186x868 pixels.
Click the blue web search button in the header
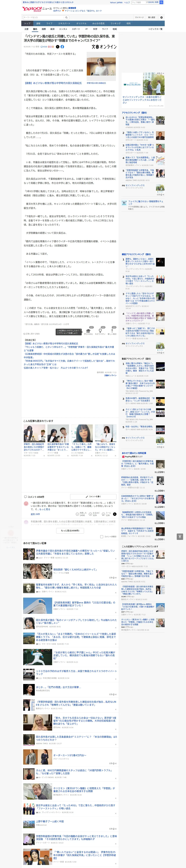(161, 2)
